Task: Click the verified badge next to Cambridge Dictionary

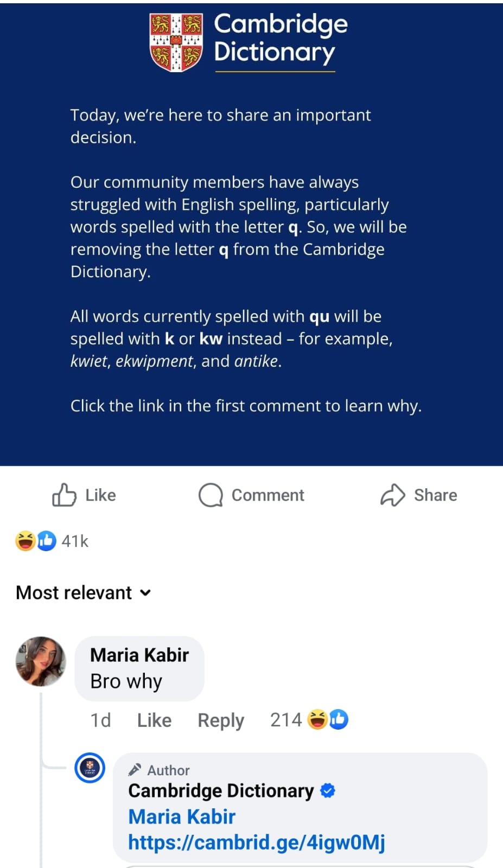Action: pos(328,791)
